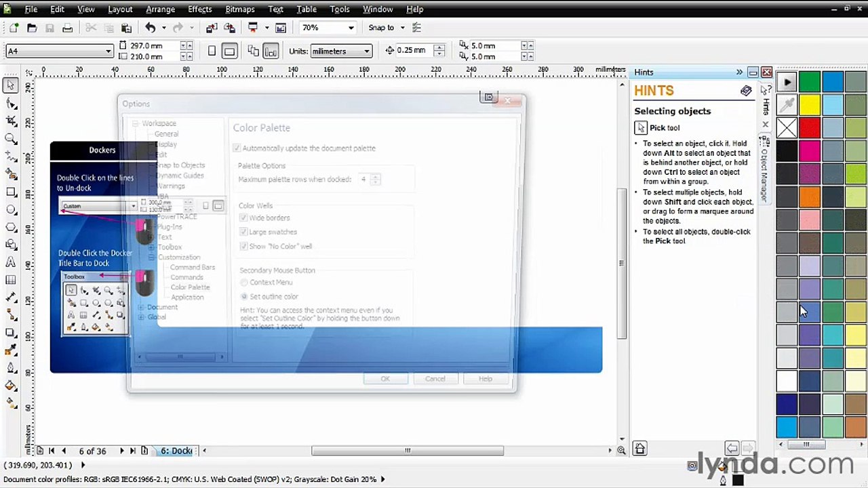
Task: Open the undo history dropdown arrow
Action: point(163,28)
